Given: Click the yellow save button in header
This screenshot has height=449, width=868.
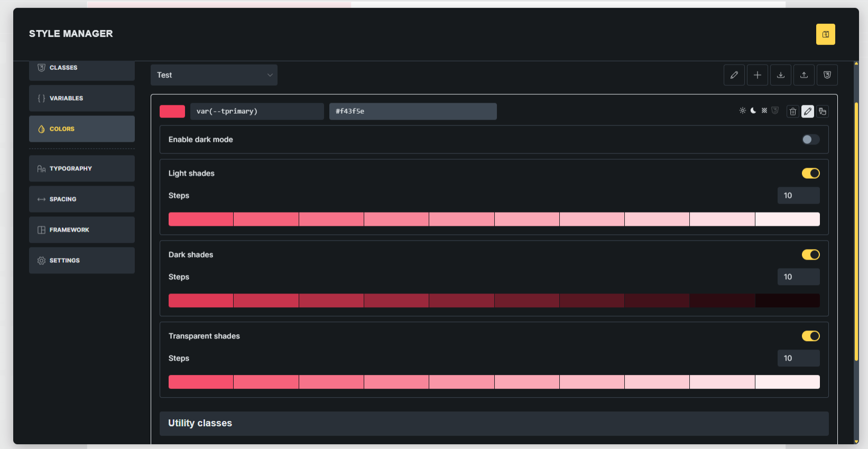Looking at the screenshot, I should [825, 34].
